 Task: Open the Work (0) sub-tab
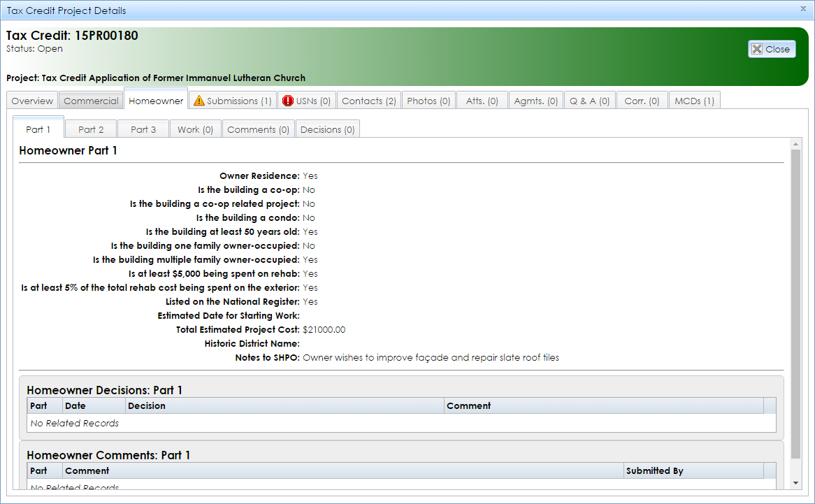coord(196,129)
